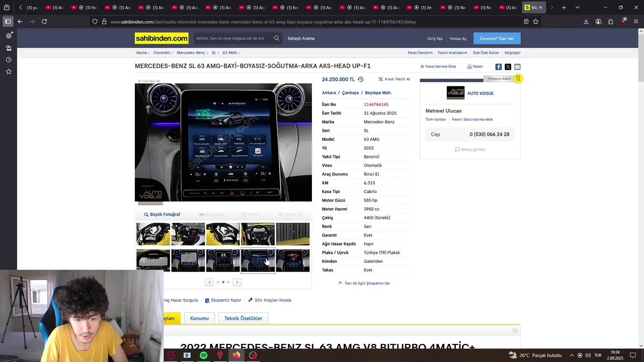Click the Ankara location link
This screenshot has width=644, height=362.
329,93
